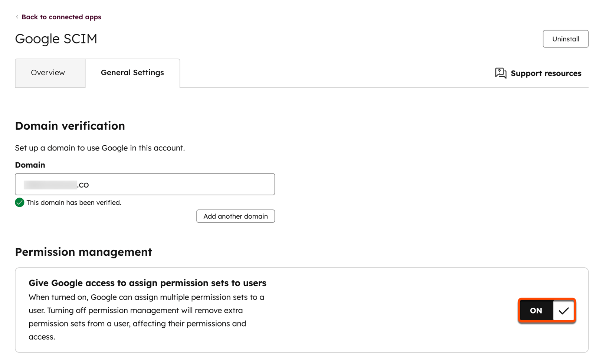Click the checkmark inside the ON toggle

click(x=564, y=310)
